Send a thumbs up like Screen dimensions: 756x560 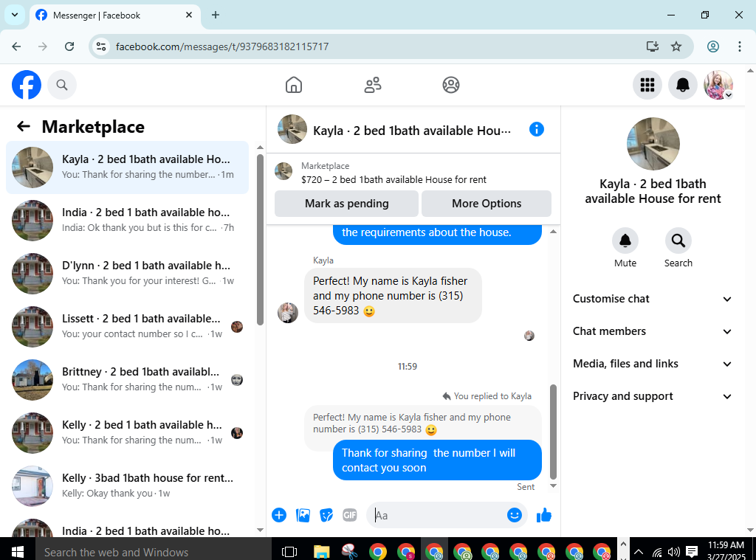tap(544, 515)
